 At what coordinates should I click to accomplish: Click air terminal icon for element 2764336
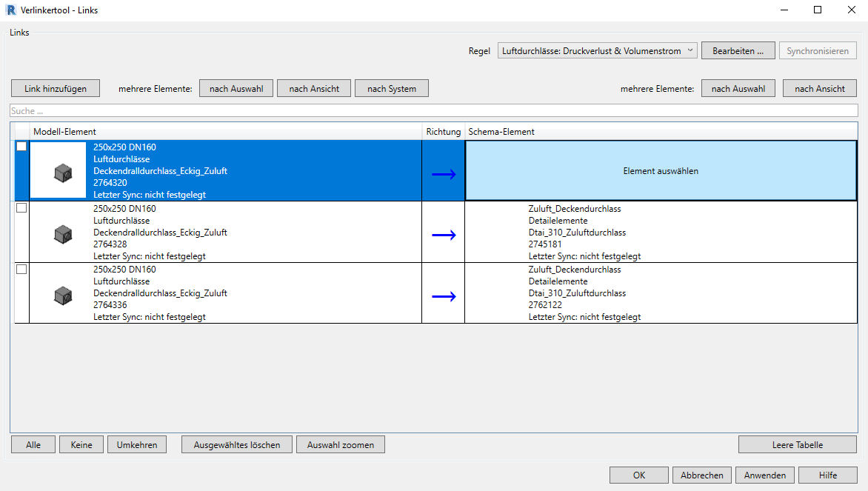pyautogui.click(x=63, y=296)
